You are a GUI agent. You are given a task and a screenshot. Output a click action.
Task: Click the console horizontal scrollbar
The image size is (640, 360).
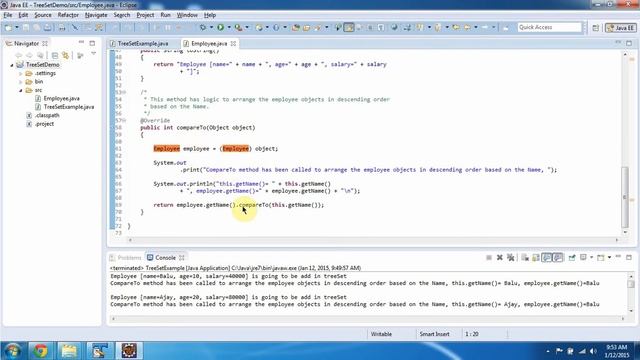coord(368,319)
